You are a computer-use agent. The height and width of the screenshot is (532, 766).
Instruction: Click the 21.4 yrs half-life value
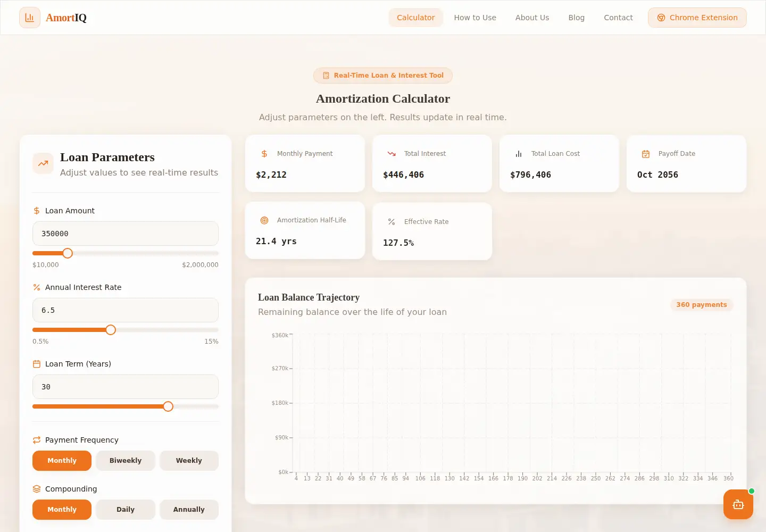pyautogui.click(x=276, y=242)
